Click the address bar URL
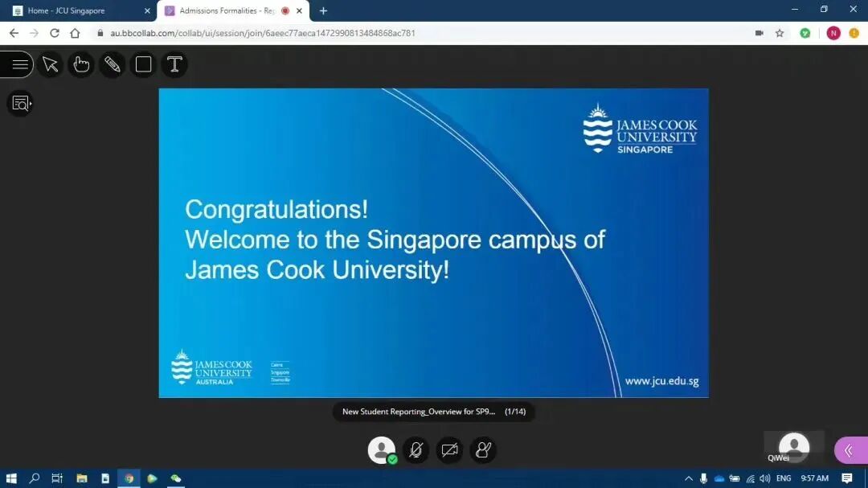The width and height of the screenshot is (868, 488). 262,33
